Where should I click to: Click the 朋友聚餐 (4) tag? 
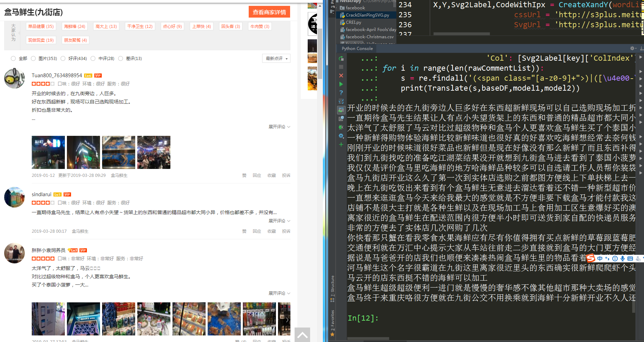tap(75, 40)
